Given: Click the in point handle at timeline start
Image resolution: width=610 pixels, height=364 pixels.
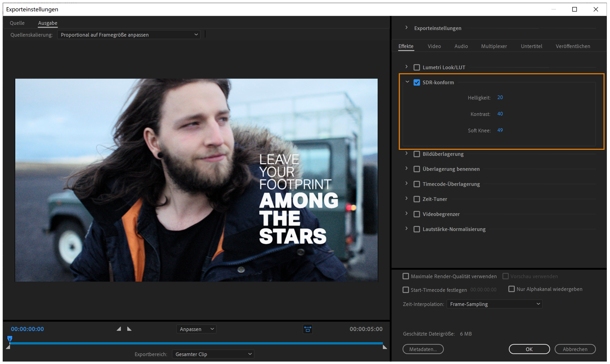Looking at the screenshot, I should pos(8,347).
